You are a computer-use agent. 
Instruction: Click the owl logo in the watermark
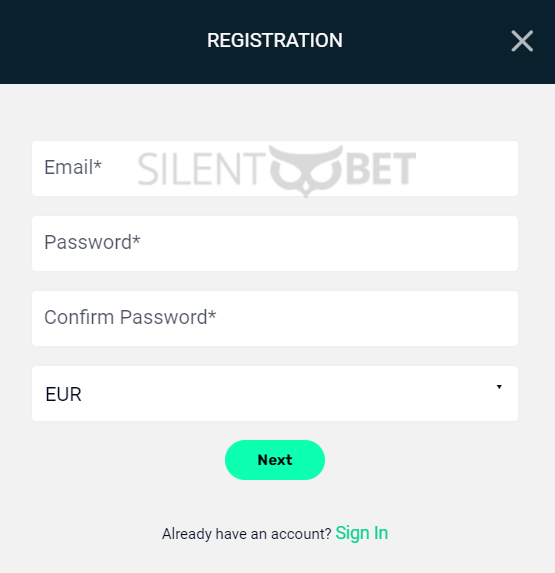tap(306, 170)
